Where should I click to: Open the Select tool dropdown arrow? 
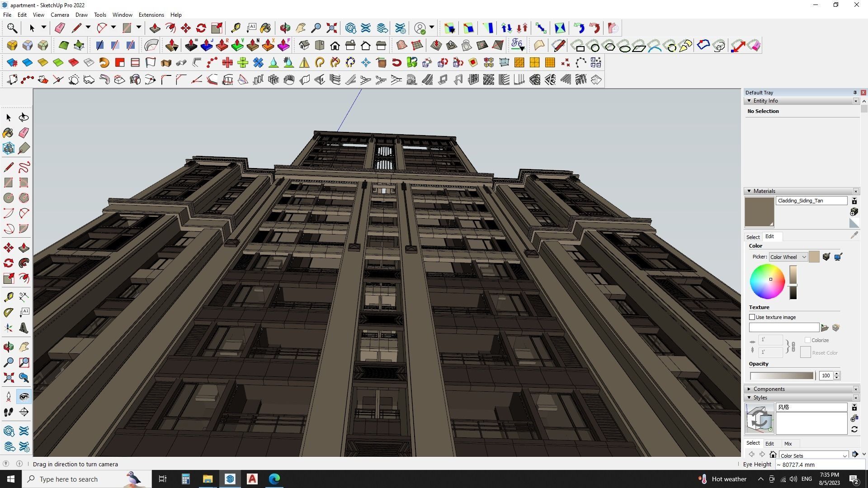(x=44, y=28)
